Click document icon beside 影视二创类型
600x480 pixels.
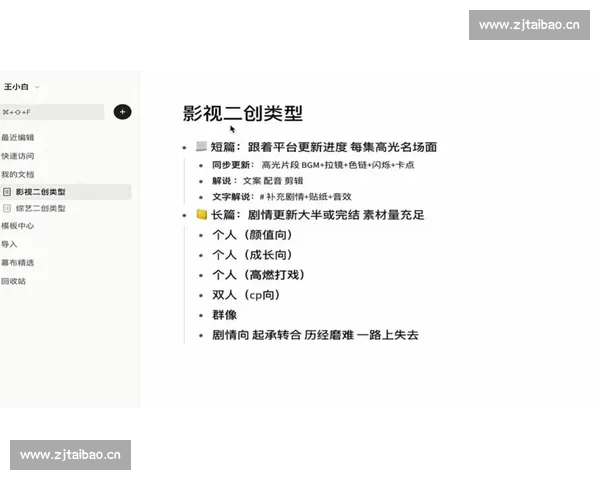coord(7,192)
